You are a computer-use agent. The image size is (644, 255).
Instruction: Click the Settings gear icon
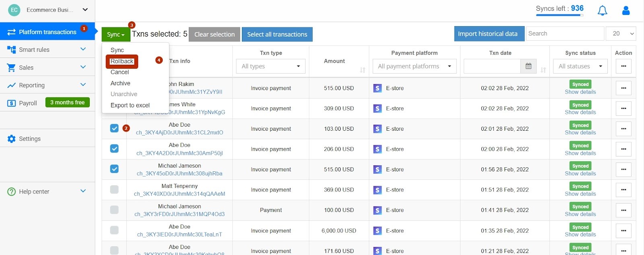(11, 139)
